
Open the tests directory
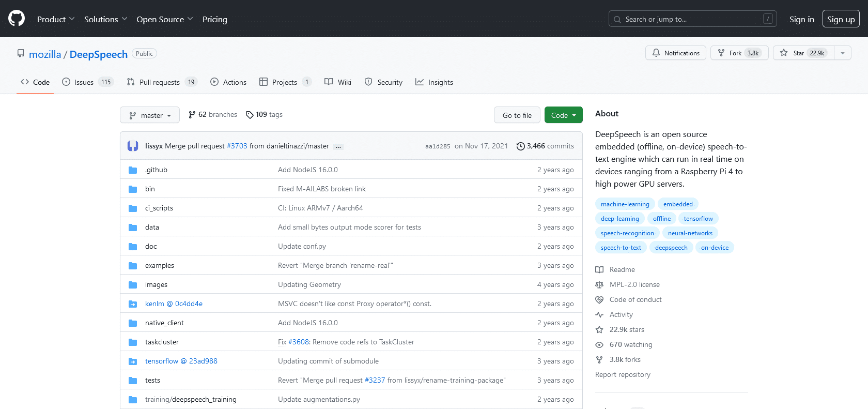pyautogui.click(x=152, y=381)
